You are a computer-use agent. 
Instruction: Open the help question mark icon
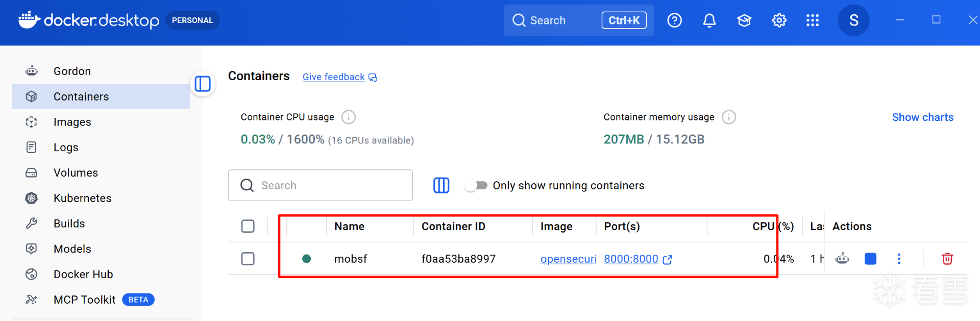coord(674,20)
